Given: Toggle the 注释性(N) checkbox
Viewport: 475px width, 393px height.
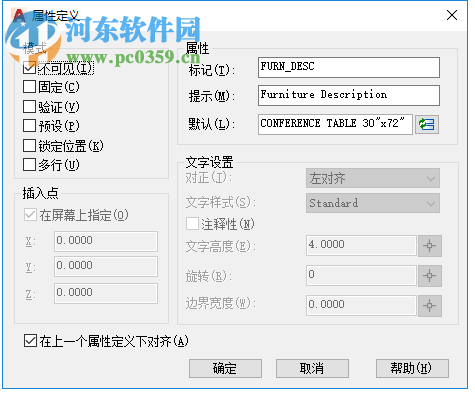Looking at the screenshot, I should (192, 224).
